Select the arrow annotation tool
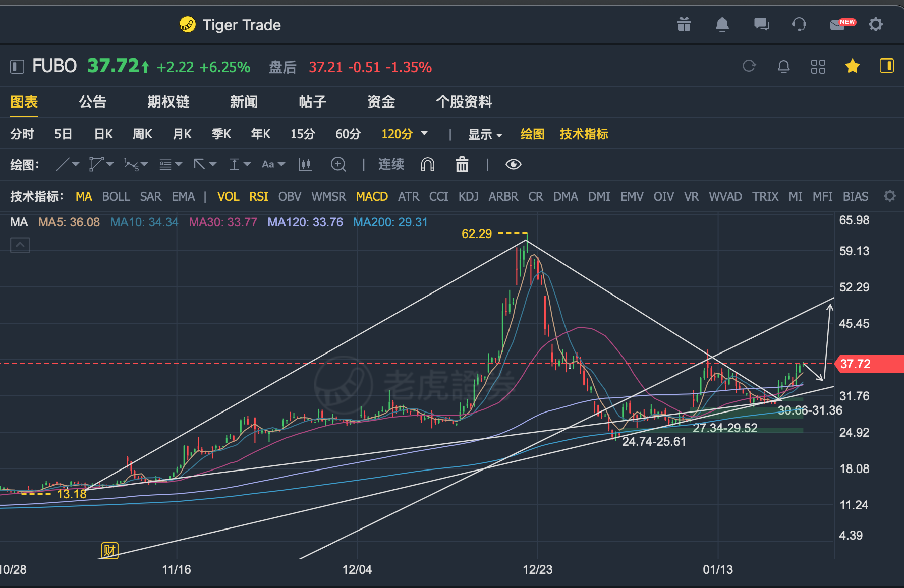This screenshot has width=904, height=588. 200,164
